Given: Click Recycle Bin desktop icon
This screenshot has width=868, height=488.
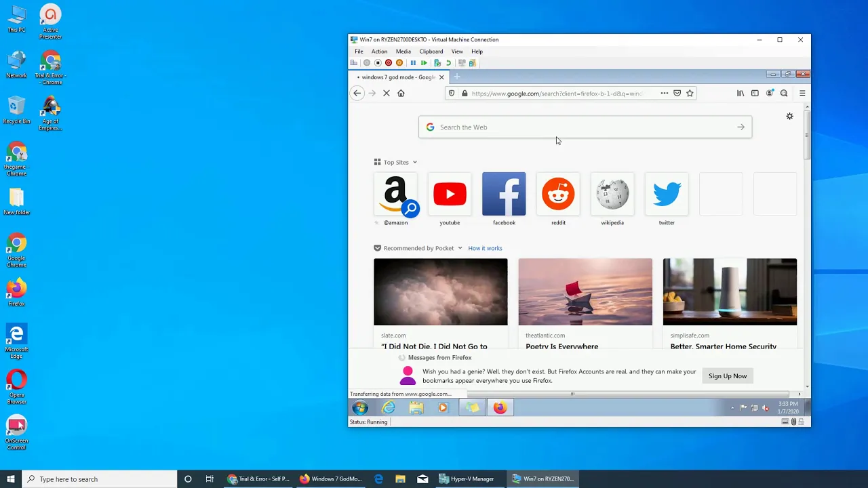Looking at the screenshot, I should click(x=16, y=110).
